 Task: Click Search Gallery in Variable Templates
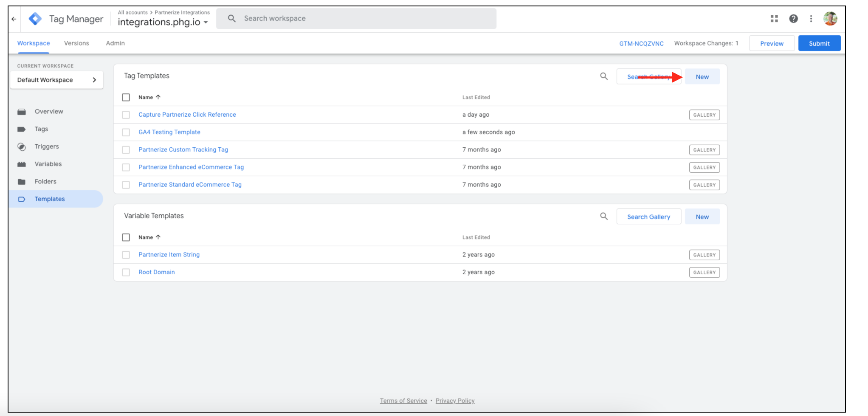coord(648,217)
